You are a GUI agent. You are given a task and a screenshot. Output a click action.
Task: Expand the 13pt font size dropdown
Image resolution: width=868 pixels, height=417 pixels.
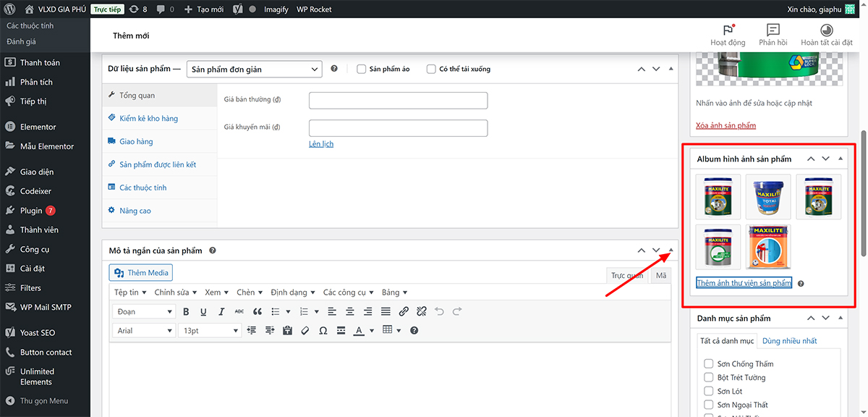[x=209, y=331]
